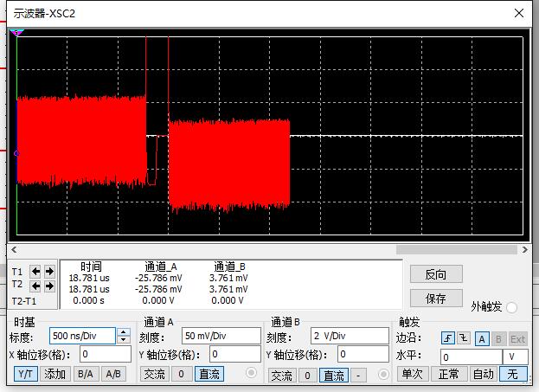The image size is (539, 392).
Task: Toggle 外触发 external trigger radio
Action: click(x=511, y=307)
